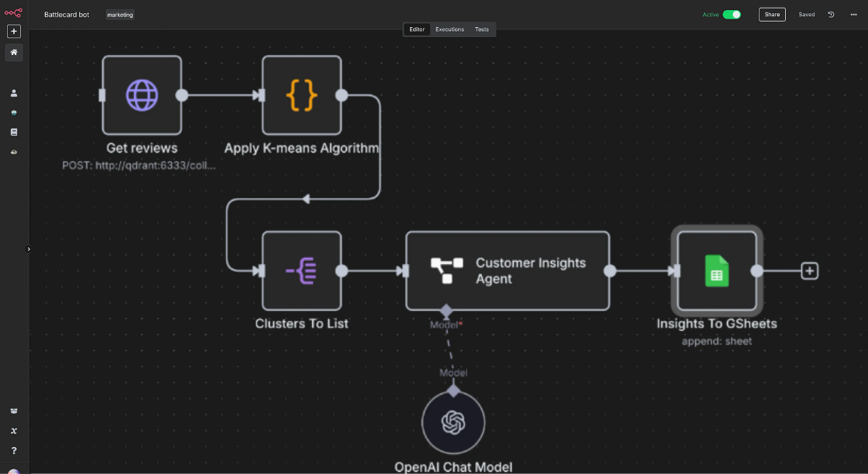Click the Share button
The width and height of the screenshot is (868, 474).
(772, 14)
